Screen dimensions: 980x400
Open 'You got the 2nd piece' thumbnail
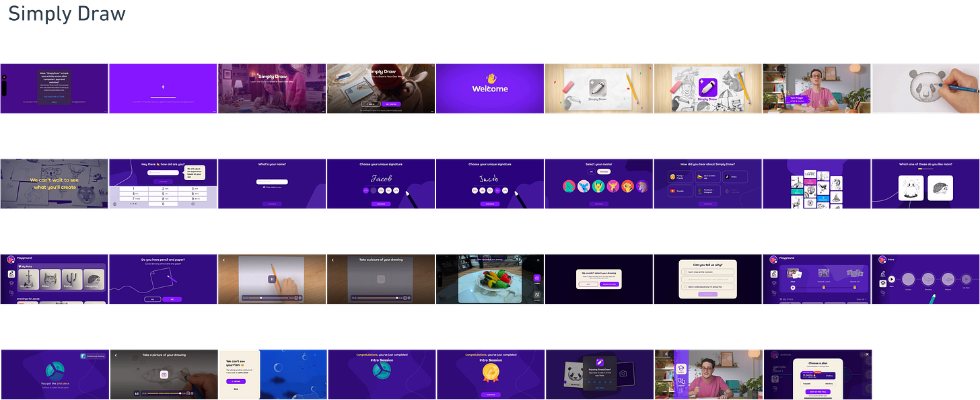tap(54, 374)
